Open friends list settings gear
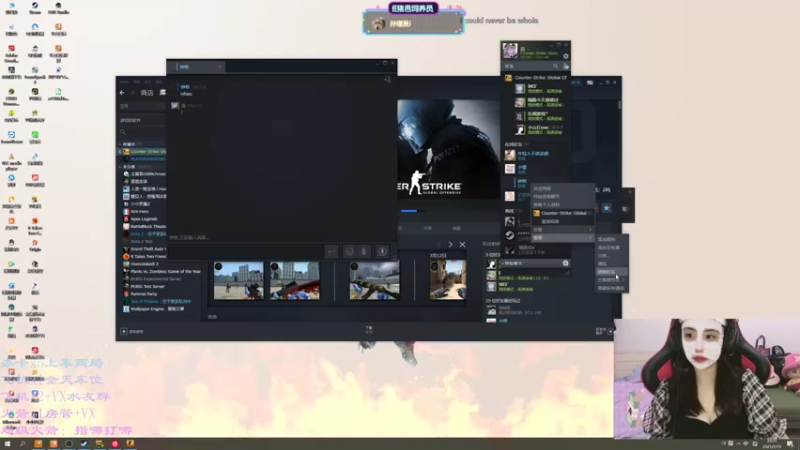Screen dimensions: 800x450 coord(565,57)
